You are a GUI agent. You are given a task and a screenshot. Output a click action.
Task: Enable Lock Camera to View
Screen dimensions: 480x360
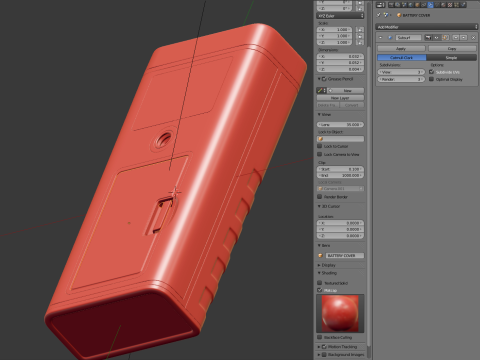[x=320, y=154]
